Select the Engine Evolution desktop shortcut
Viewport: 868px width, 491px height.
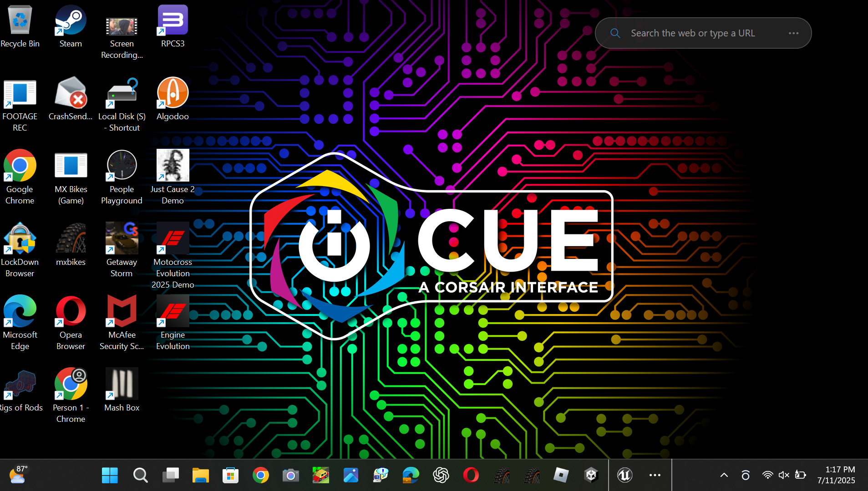pyautogui.click(x=173, y=323)
